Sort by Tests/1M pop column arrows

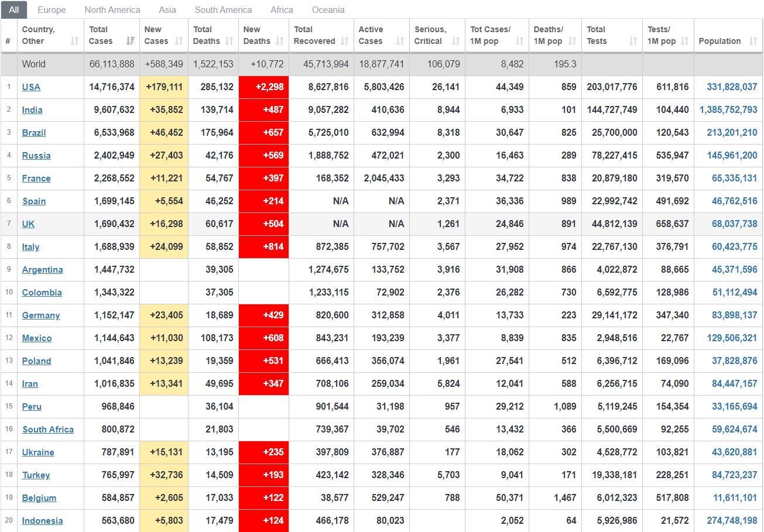[x=684, y=41]
